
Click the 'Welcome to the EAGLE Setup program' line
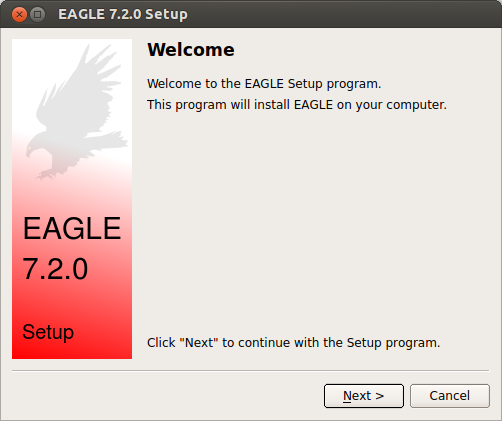264,84
